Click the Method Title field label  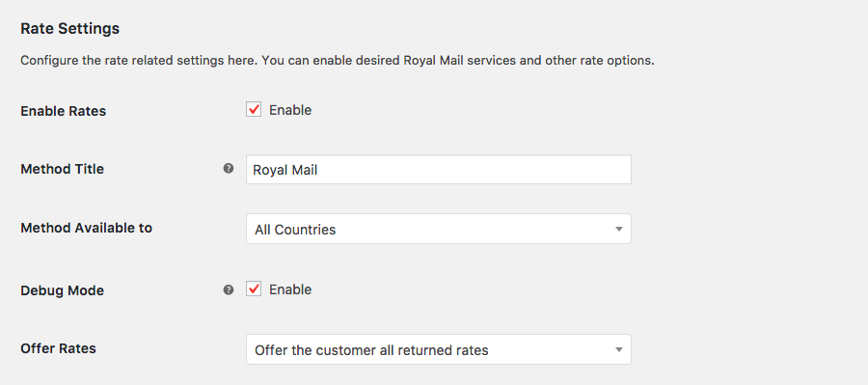[62, 169]
